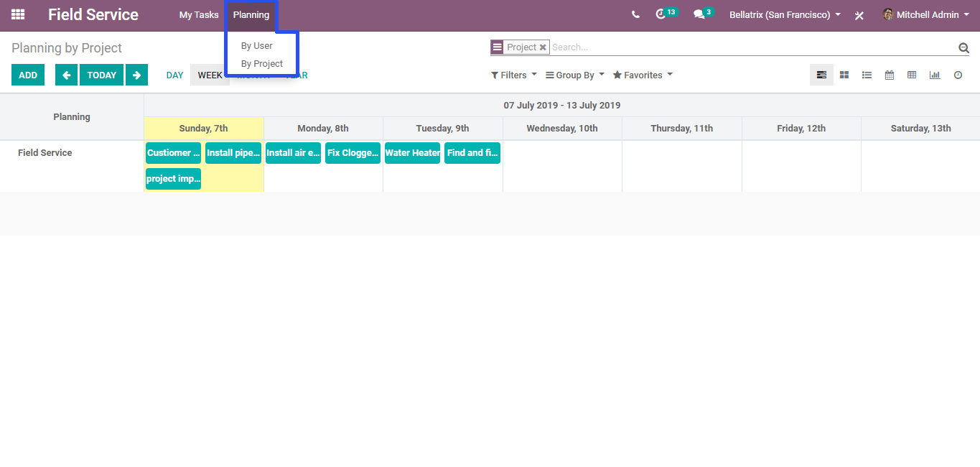This screenshot has width=980, height=467.
Task: Open the phone dialer icon
Action: click(x=635, y=14)
